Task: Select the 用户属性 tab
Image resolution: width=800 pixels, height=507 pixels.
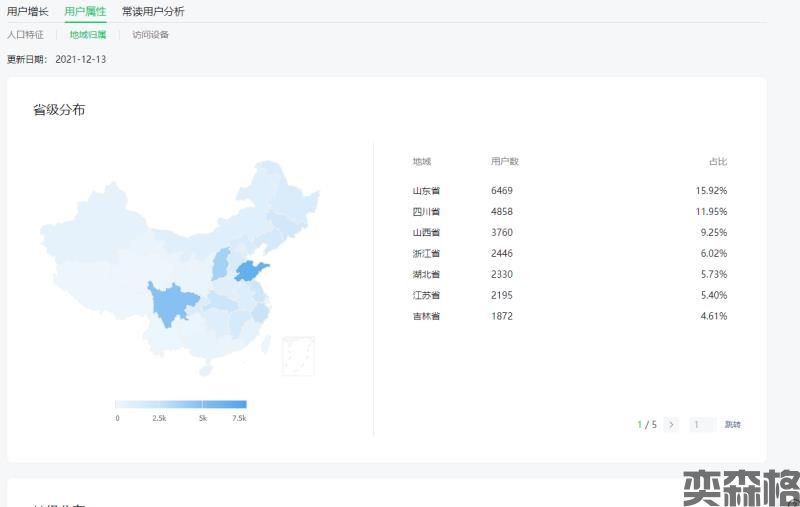Action: [85, 11]
